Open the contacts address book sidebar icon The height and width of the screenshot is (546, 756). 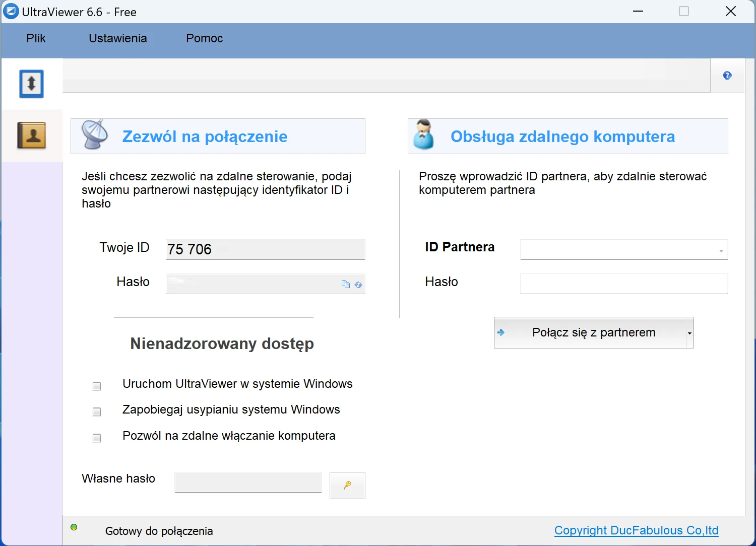32,135
